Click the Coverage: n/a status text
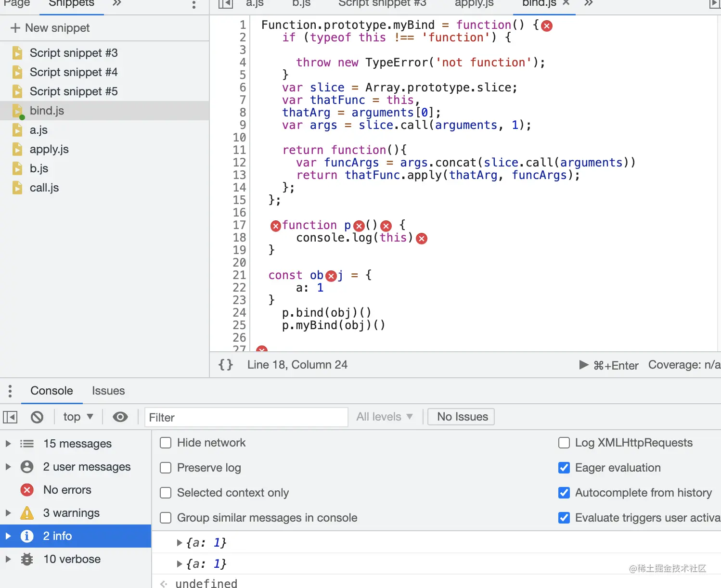 [x=684, y=365]
